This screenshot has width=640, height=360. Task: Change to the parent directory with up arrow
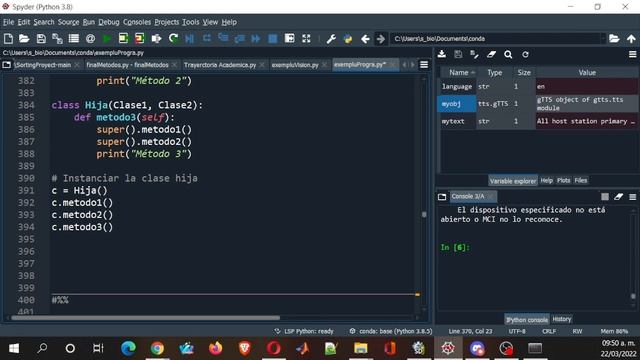click(x=631, y=38)
